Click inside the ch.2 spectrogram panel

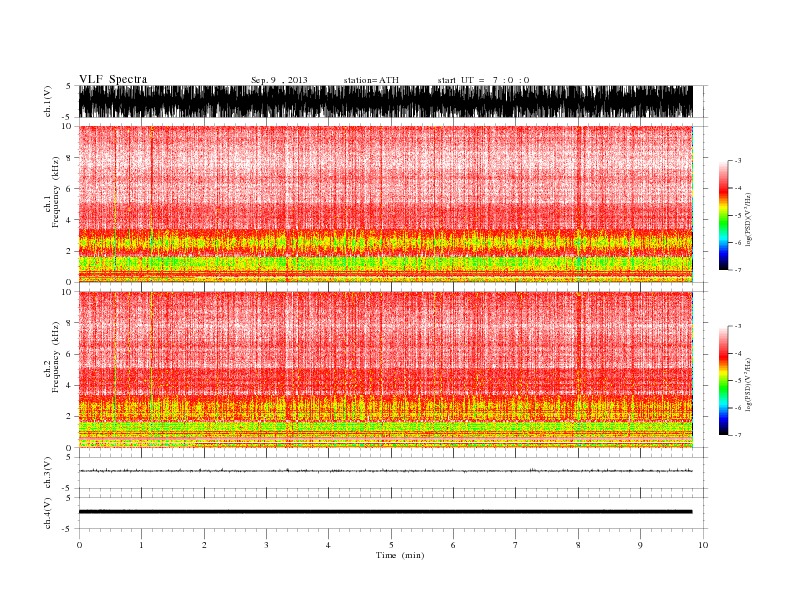(386, 370)
